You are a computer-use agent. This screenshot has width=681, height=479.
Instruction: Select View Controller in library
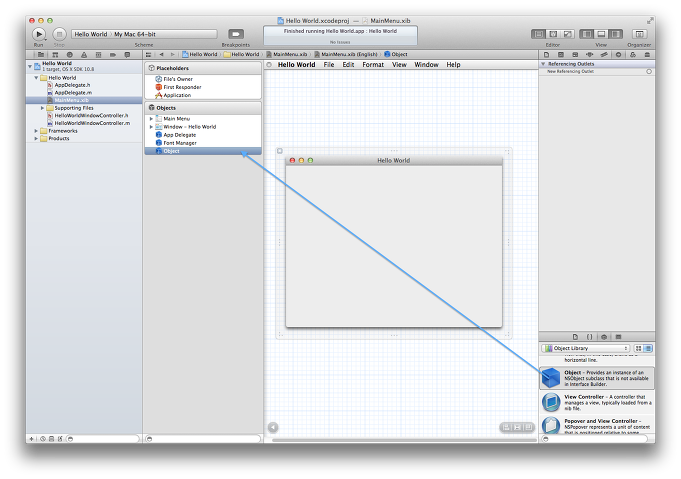tap(597, 402)
